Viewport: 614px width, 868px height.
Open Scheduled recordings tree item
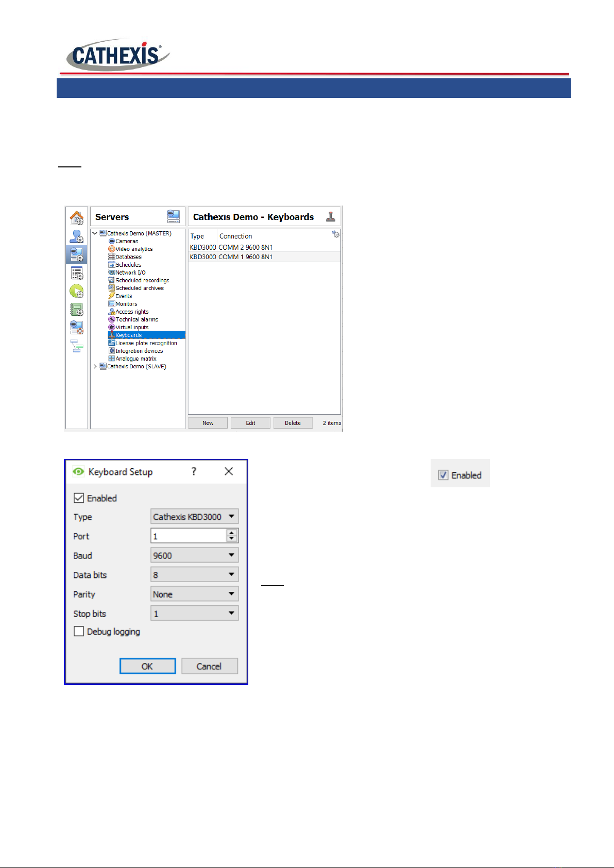[142, 280]
